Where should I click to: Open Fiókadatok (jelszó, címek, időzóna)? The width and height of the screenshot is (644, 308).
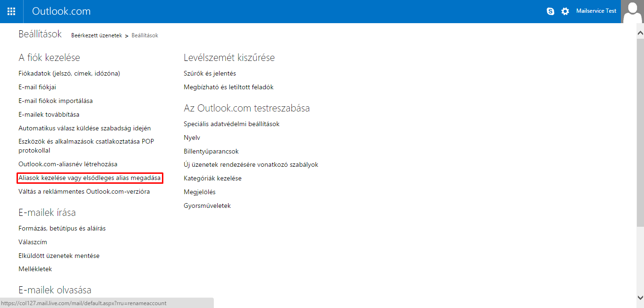(69, 73)
